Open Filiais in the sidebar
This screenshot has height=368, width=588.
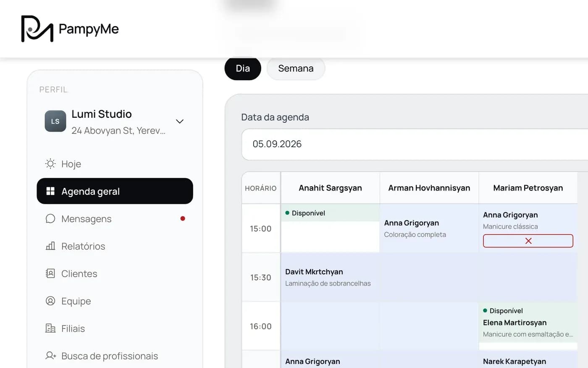[115, 328]
